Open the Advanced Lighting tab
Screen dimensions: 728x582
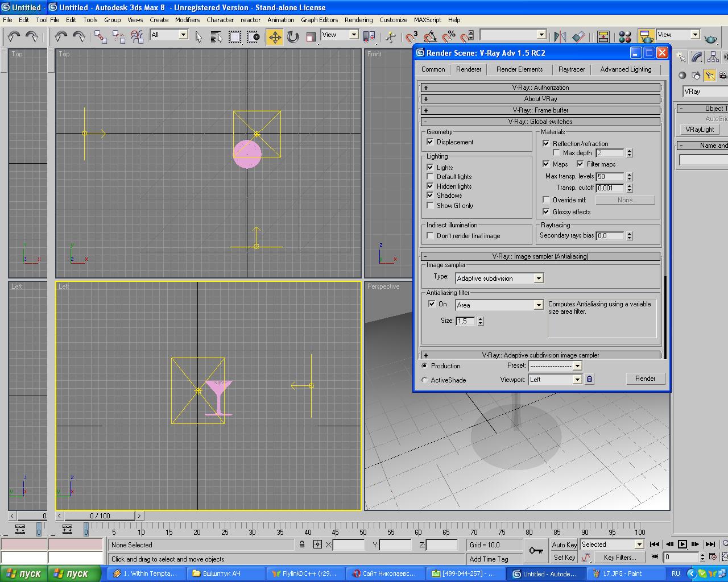pyautogui.click(x=626, y=69)
